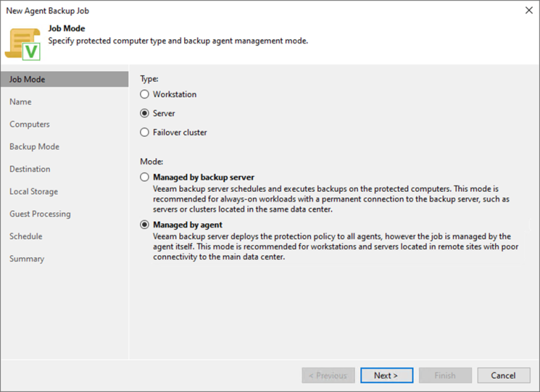Select Managed by agent mode
Viewport: 540px width, 392px height.
point(145,225)
